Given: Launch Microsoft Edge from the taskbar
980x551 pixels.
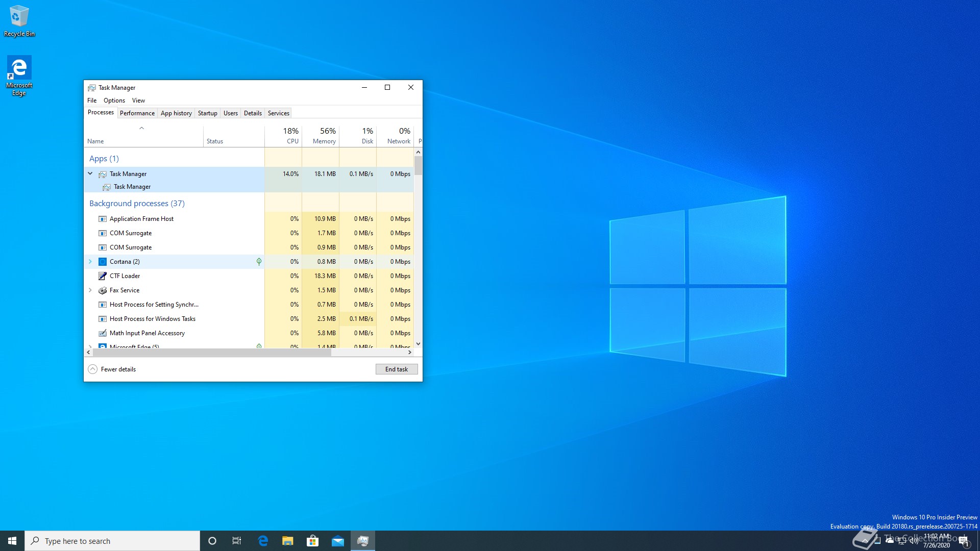Looking at the screenshot, I should click(x=263, y=541).
